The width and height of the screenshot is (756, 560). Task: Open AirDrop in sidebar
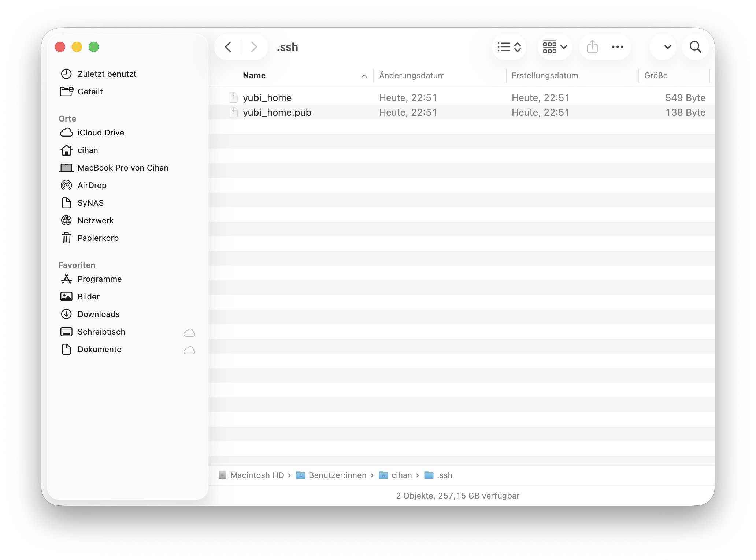click(92, 186)
